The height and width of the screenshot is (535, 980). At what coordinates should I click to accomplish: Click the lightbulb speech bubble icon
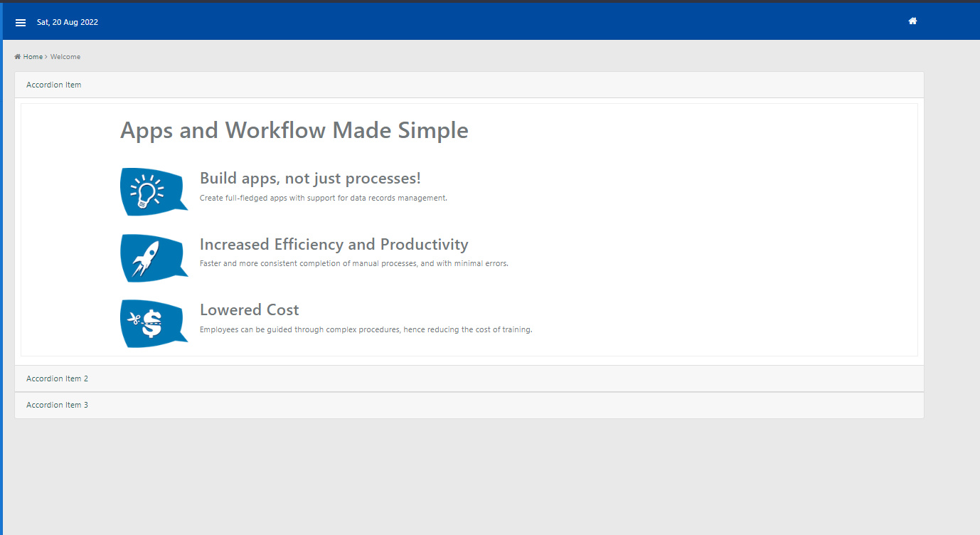[154, 191]
